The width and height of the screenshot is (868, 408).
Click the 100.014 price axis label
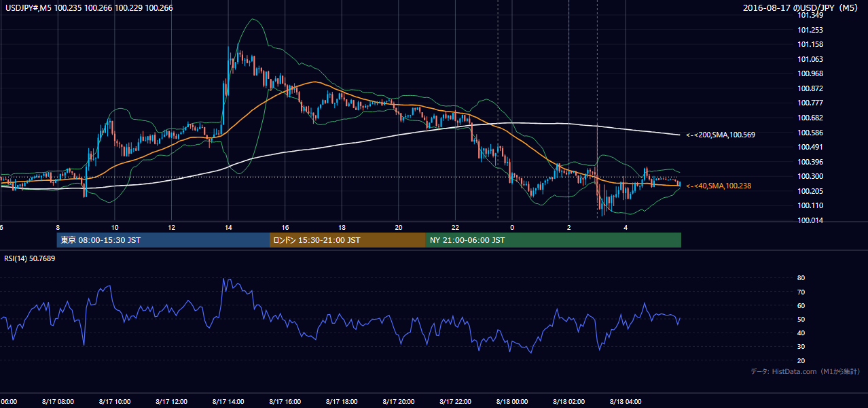coord(810,220)
